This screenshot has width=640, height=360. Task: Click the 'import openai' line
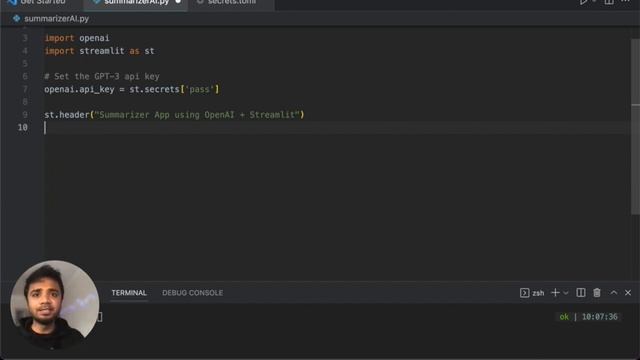click(x=77, y=38)
